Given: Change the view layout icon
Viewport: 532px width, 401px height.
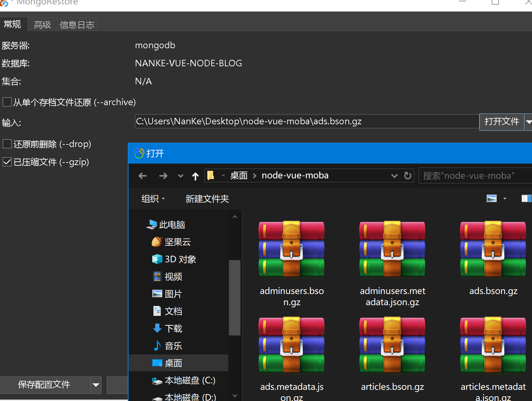Looking at the screenshot, I should pos(492,199).
